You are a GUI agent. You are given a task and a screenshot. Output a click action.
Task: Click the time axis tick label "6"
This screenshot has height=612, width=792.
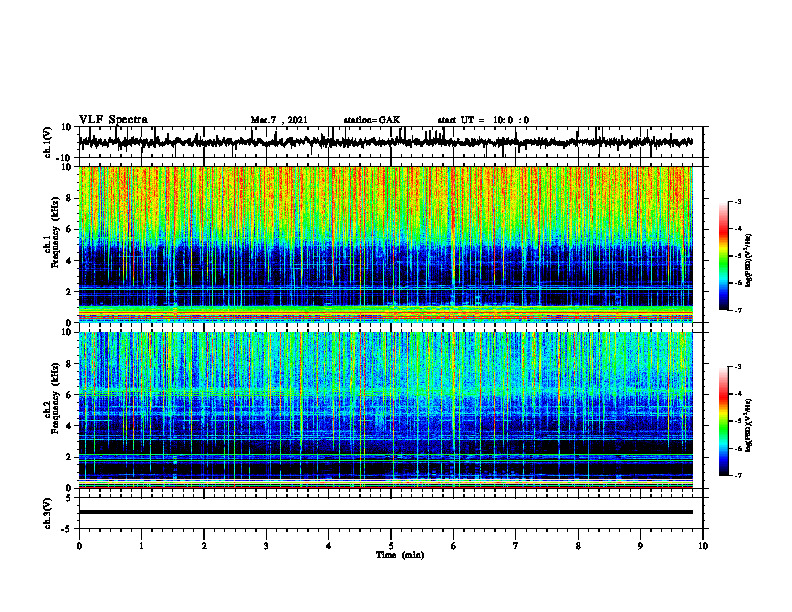click(x=454, y=546)
